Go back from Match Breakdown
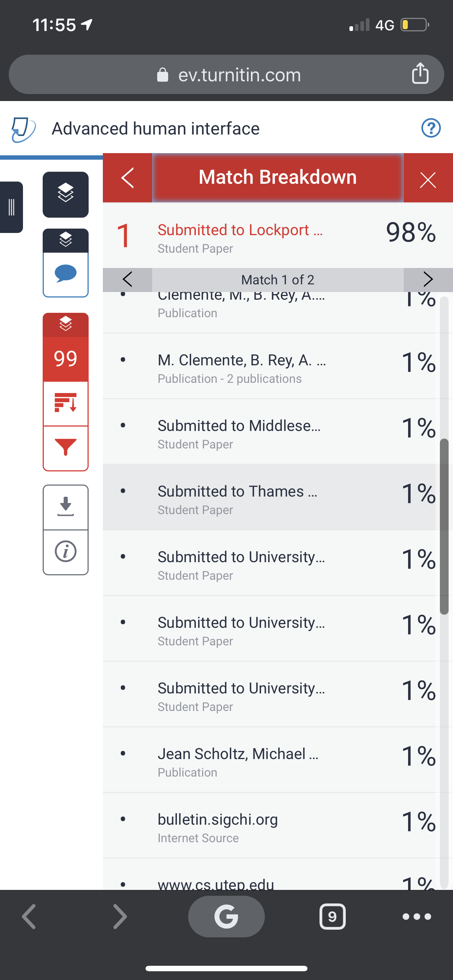453x980 pixels. pos(128,178)
